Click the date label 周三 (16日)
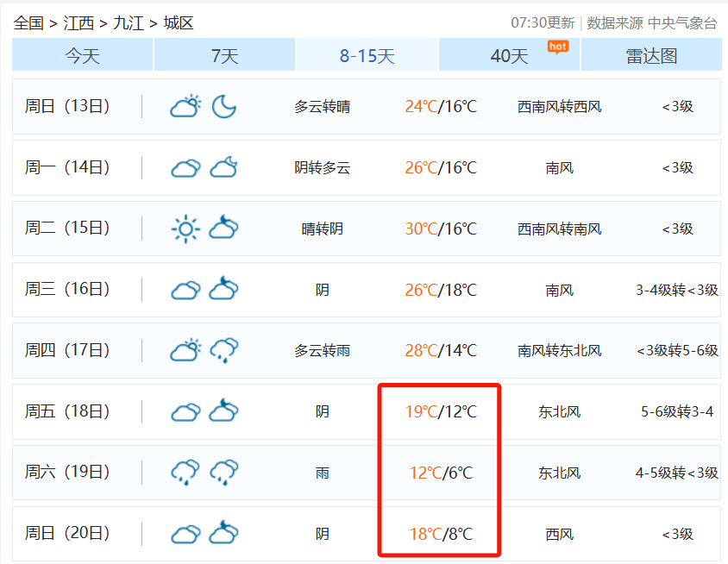The image size is (728, 564). [x=67, y=289]
